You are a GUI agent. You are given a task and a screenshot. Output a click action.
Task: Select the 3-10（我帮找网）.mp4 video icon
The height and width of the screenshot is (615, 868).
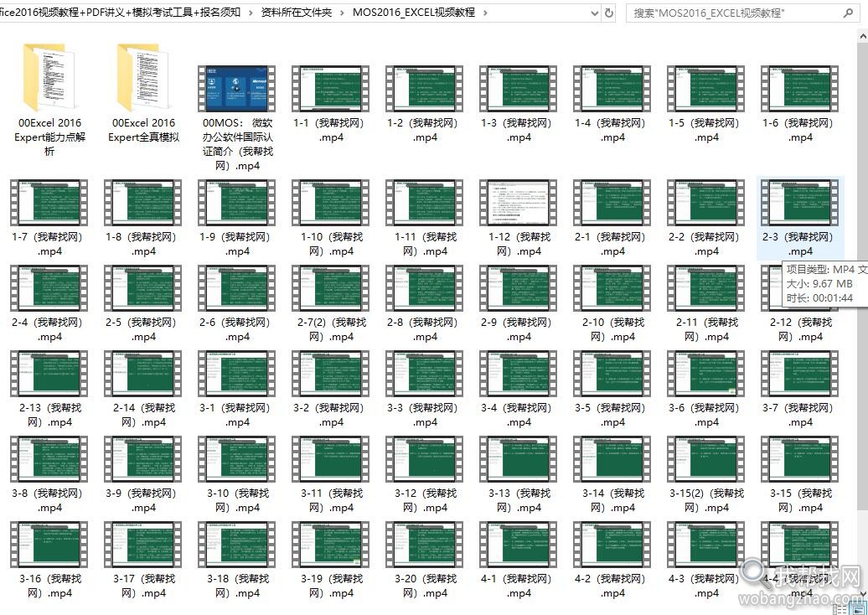click(x=237, y=459)
